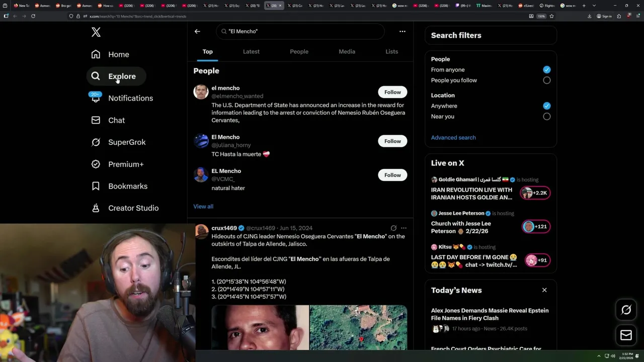This screenshot has width=644, height=362.
Task: Open the satellite map image thumbnail
Action: click(x=358, y=327)
